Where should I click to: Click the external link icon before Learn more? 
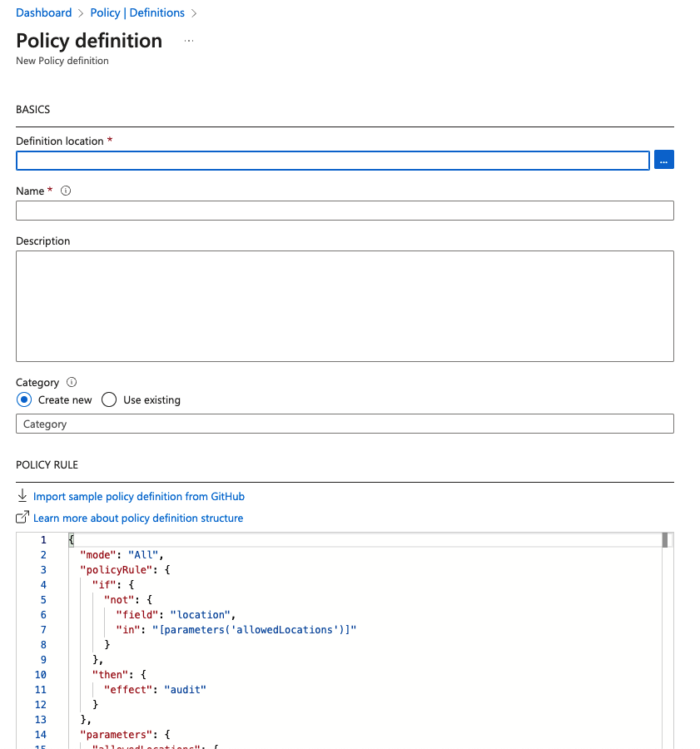pos(22,518)
